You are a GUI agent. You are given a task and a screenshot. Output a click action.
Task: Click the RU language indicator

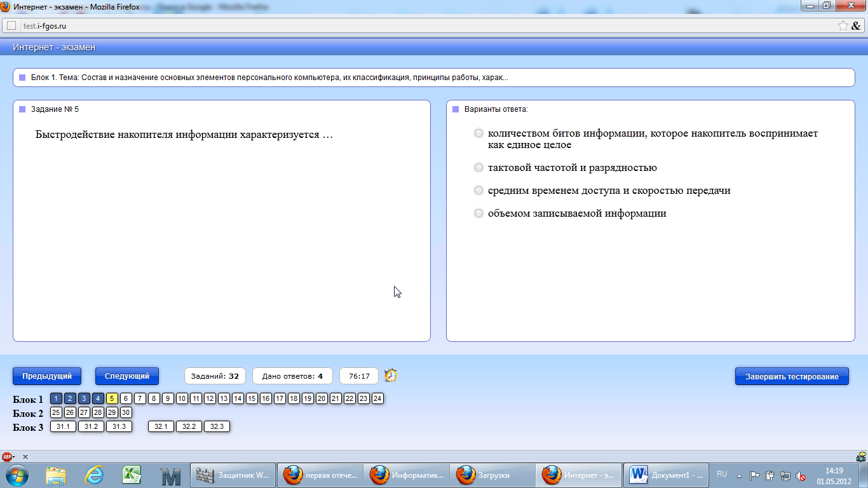[722, 474]
